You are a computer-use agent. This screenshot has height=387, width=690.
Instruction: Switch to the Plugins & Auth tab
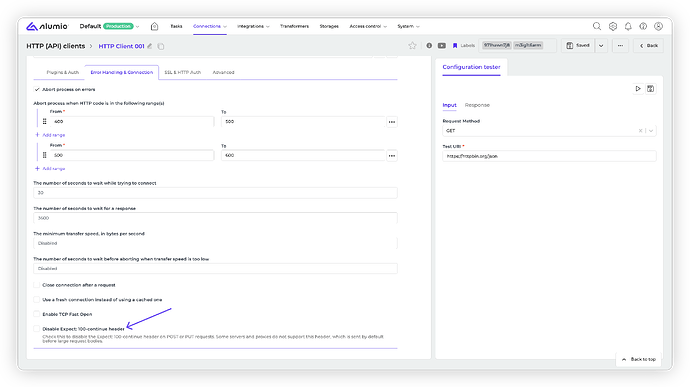point(62,72)
